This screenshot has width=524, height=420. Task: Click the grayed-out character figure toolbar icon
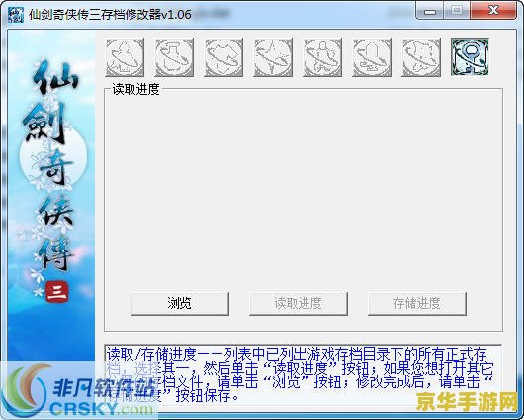coord(125,57)
